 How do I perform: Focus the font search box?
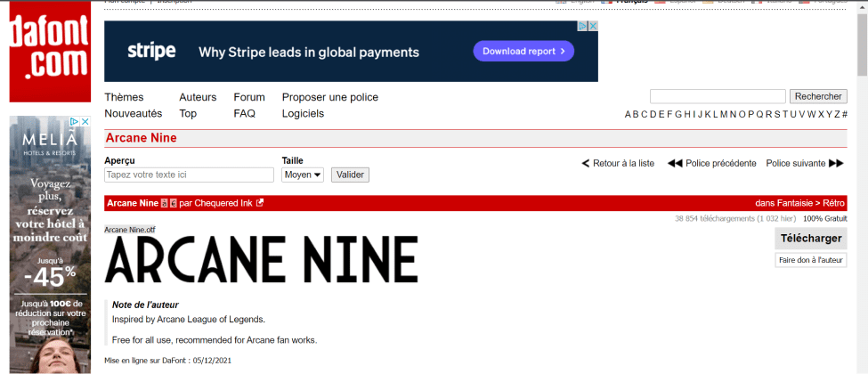718,96
